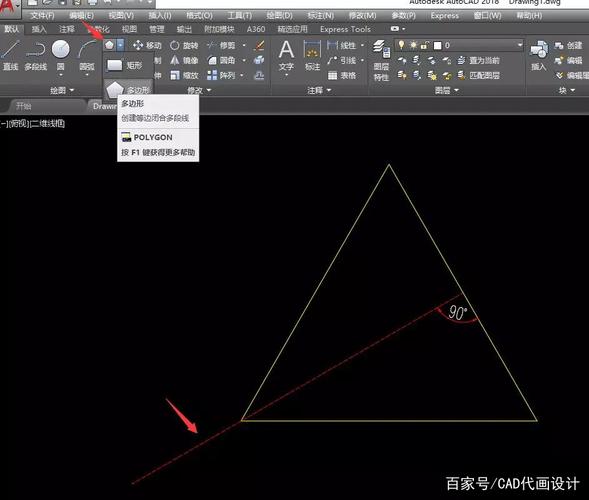
Task: Expand the Block (块) panel
Action: [x=567, y=90]
